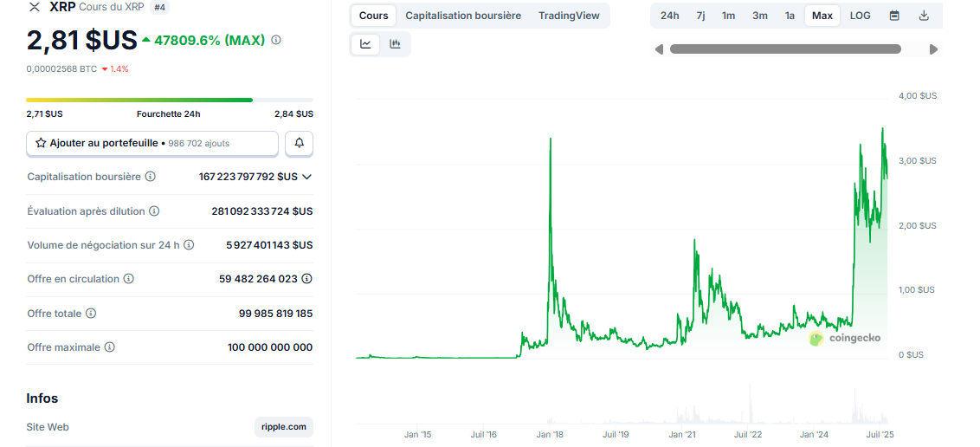The width and height of the screenshot is (980, 447).
Task: Click the #4 rank badge
Action: click(x=161, y=7)
